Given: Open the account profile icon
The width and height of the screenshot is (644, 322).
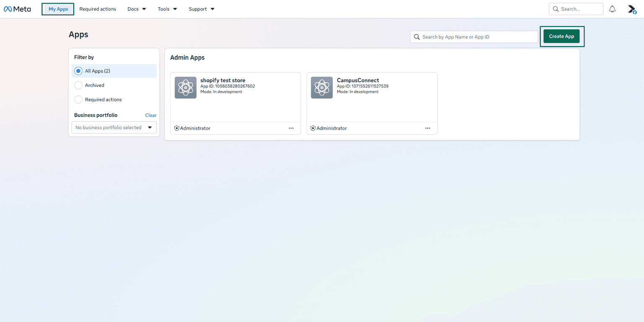Looking at the screenshot, I should coord(632,9).
